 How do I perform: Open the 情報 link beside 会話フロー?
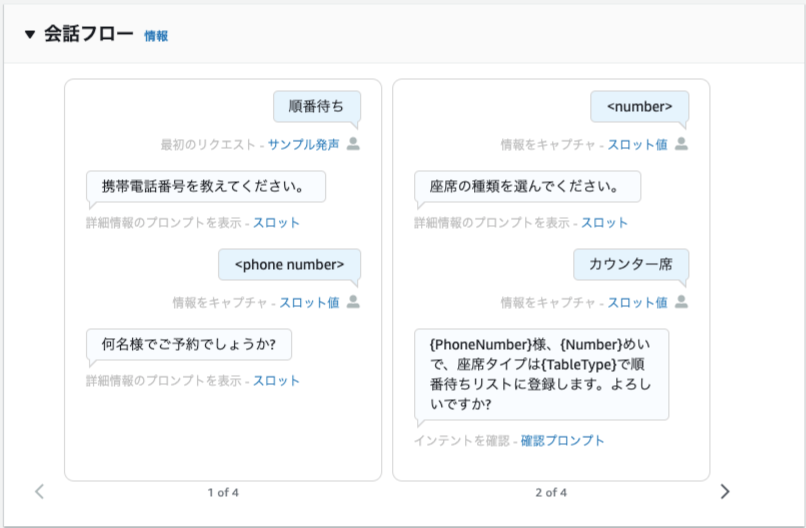[156, 36]
